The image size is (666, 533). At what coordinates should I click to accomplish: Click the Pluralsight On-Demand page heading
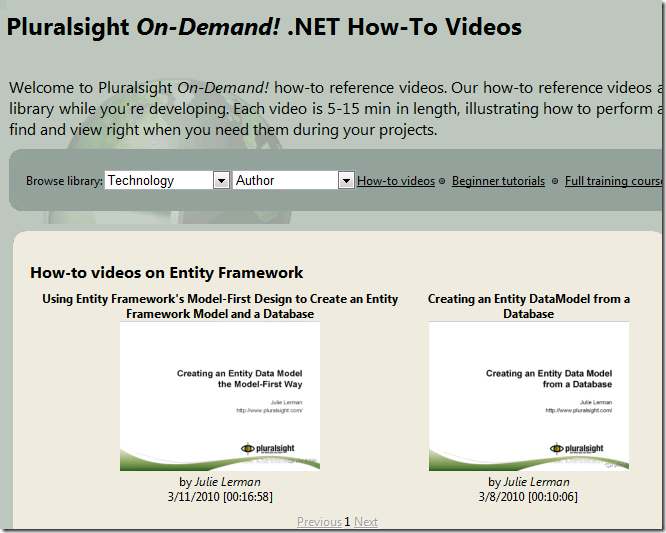point(264,27)
